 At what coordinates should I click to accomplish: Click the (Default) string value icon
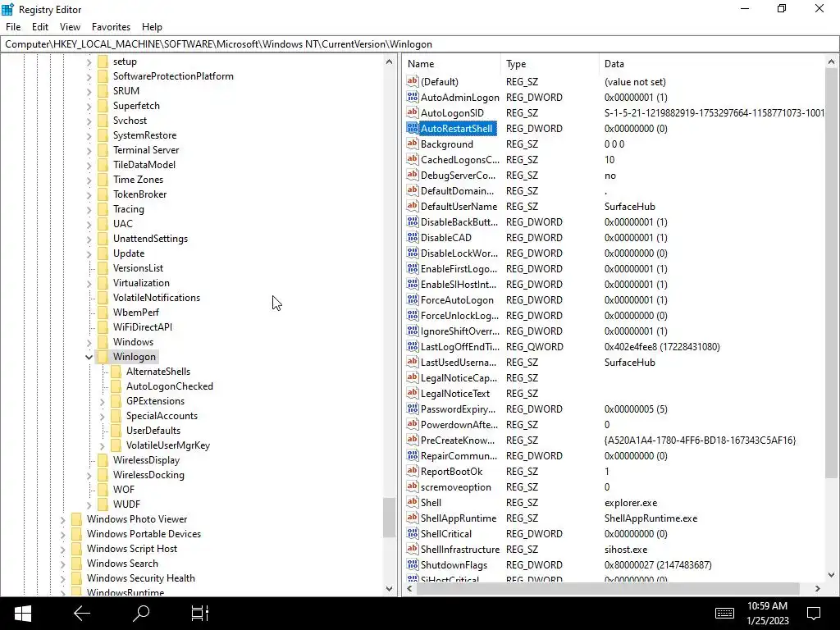[412, 81]
